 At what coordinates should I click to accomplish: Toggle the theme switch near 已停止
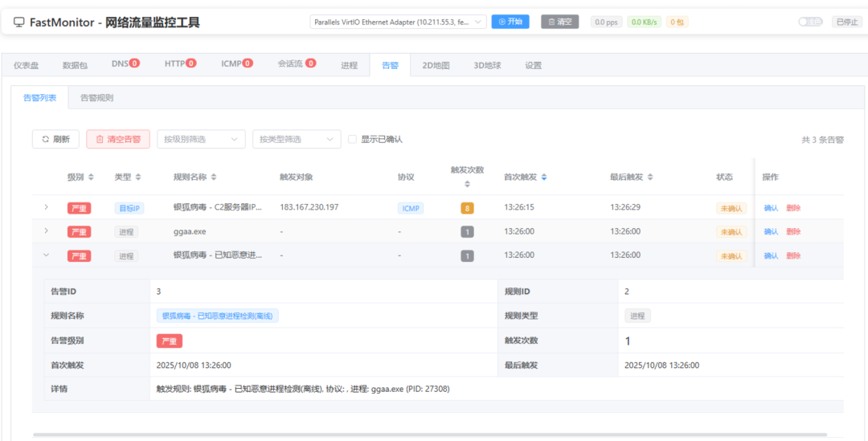[811, 22]
